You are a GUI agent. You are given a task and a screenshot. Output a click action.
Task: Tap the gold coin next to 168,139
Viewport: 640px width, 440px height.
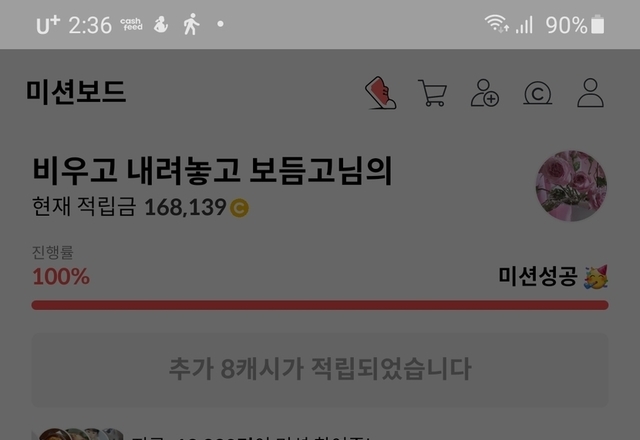tap(239, 208)
